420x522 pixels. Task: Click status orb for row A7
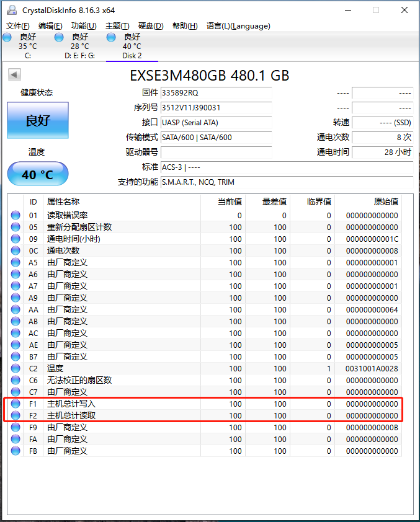16,286
